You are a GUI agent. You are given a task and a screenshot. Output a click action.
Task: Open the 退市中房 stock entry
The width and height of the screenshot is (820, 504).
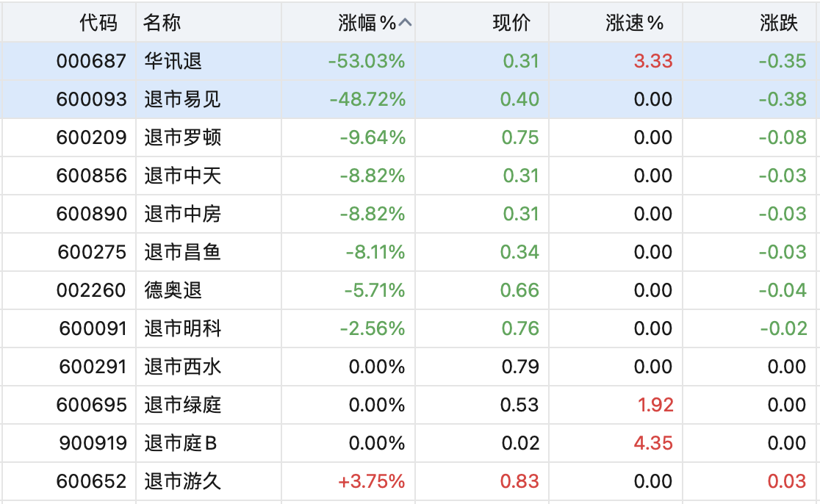click(x=182, y=214)
